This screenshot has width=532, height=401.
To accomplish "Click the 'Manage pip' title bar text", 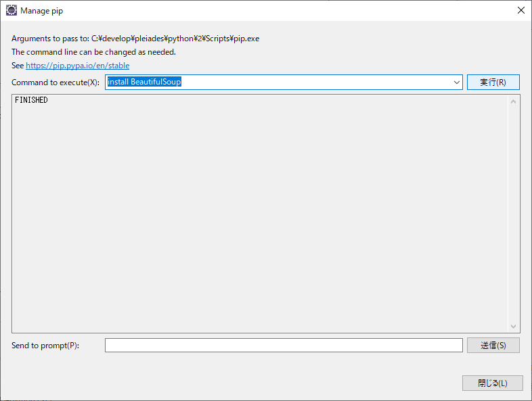I will coord(42,11).
